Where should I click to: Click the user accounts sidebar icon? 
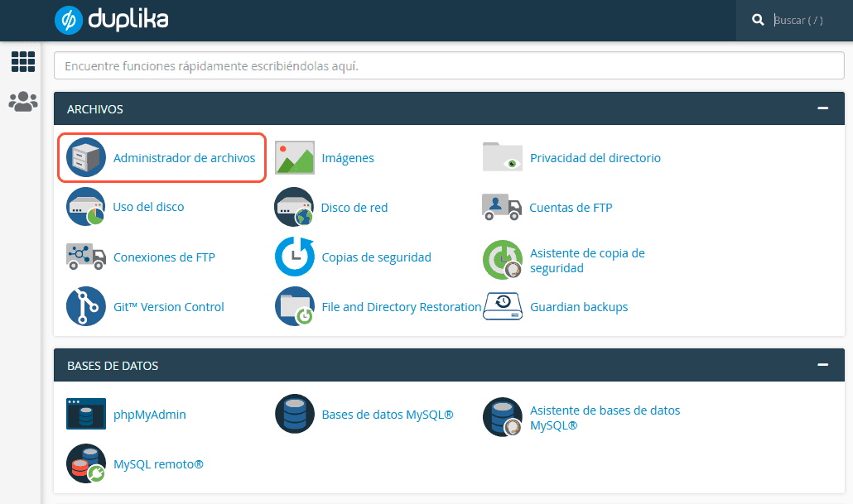(22, 101)
